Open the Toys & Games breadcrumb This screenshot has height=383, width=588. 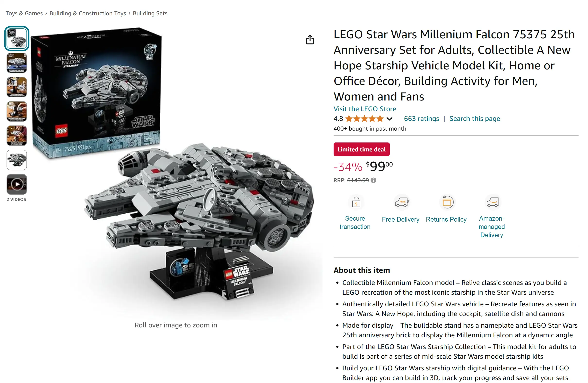(x=24, y=13)
